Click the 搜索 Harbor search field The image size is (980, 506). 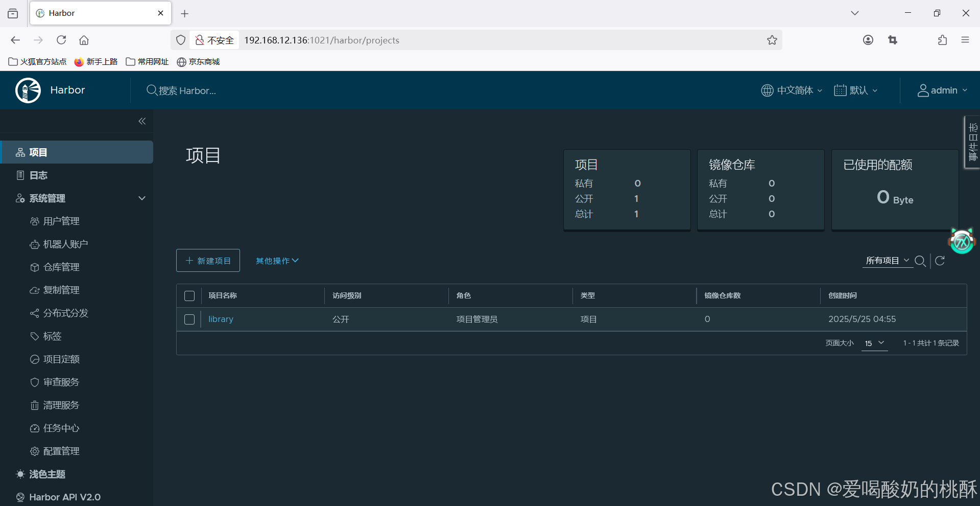click(187, 91)
